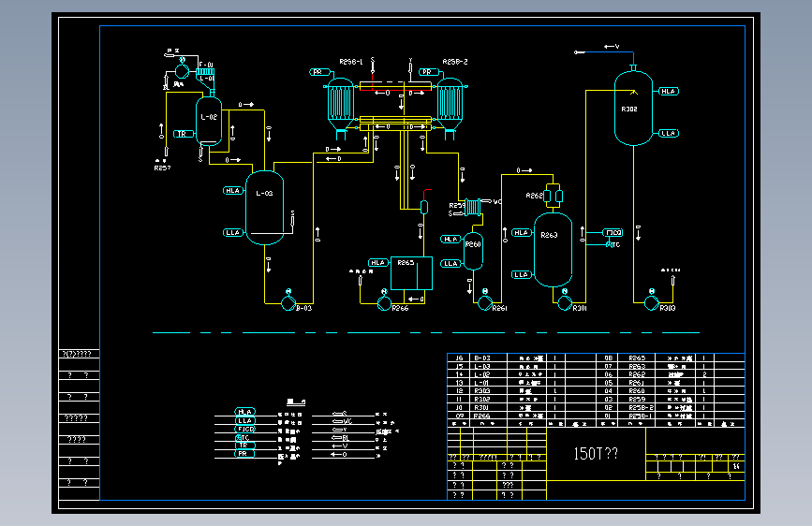The image size is (812, 526).
Task: Click the LLA tag on L-03
Action: pyautogui.click(x=232, y=232)
